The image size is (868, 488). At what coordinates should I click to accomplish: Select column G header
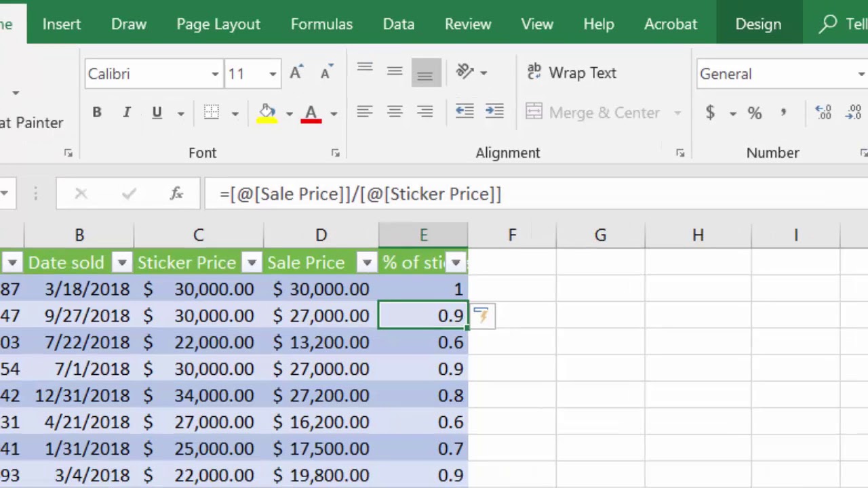600,235
